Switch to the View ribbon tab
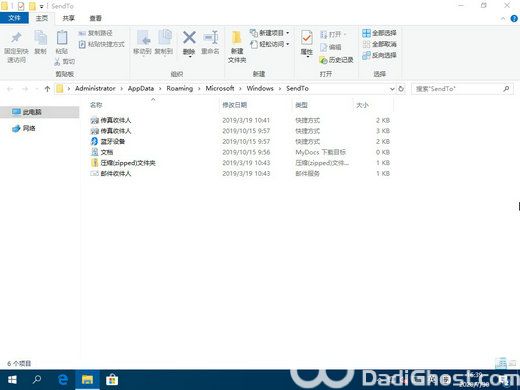The height and width of the screenshot is (390, 520). 96,18
